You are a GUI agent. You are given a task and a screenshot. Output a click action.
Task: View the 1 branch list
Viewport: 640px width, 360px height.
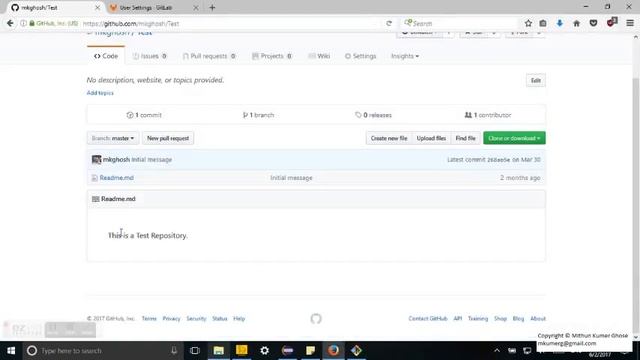(258, 115)
